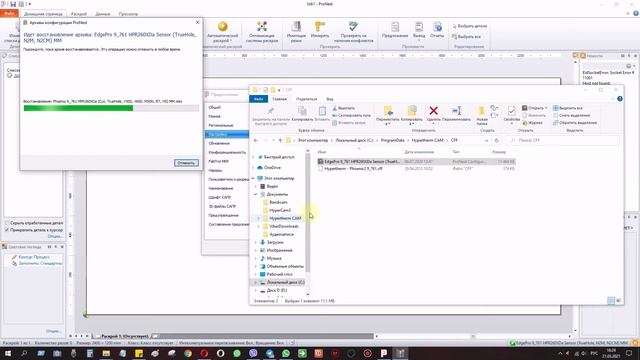Collapse the This PC tree node
Viewport: 640px width, 360px height.
point(253,178)
